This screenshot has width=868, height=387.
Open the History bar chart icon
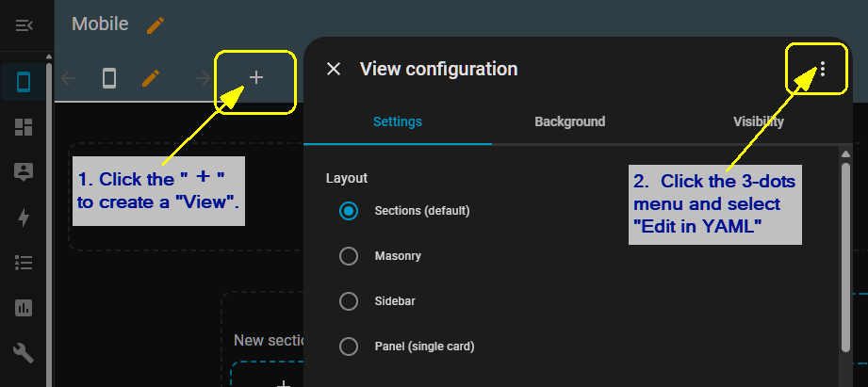coord(24,308)
